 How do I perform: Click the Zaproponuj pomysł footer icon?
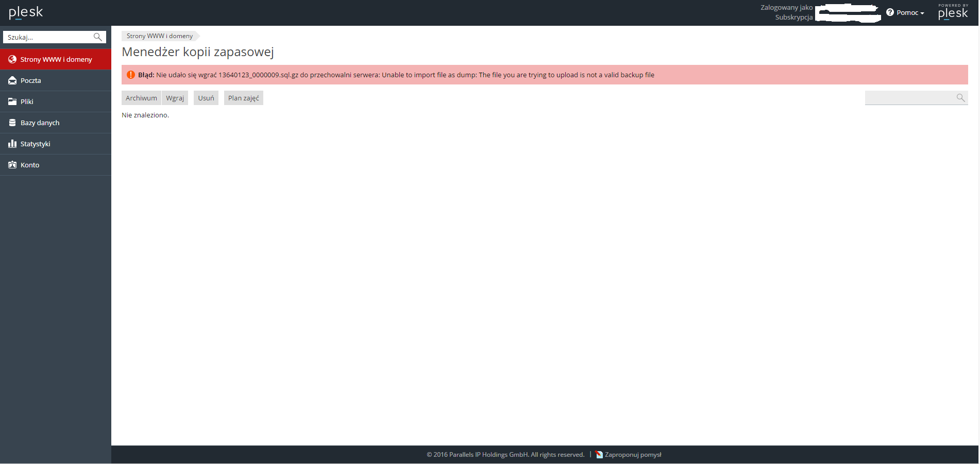599,455
